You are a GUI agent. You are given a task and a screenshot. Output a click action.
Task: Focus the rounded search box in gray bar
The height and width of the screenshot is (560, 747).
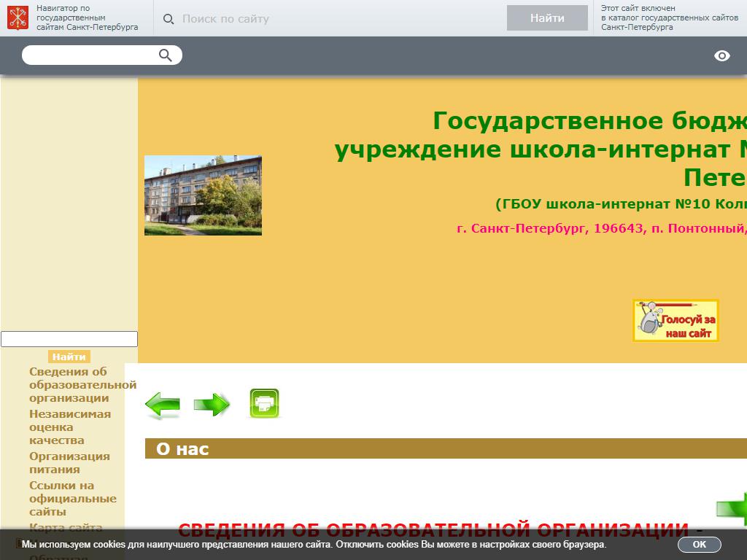[x=91, y=55]
